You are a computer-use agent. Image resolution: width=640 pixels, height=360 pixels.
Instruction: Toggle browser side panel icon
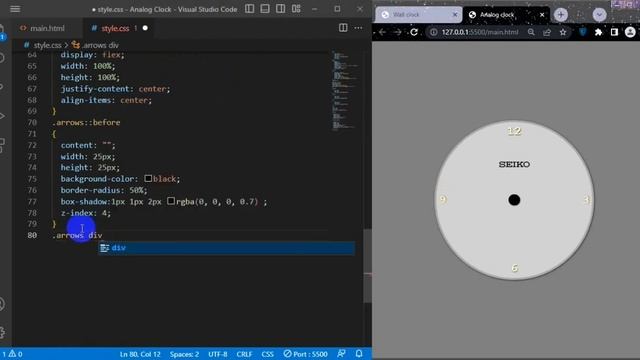(614, 32)
